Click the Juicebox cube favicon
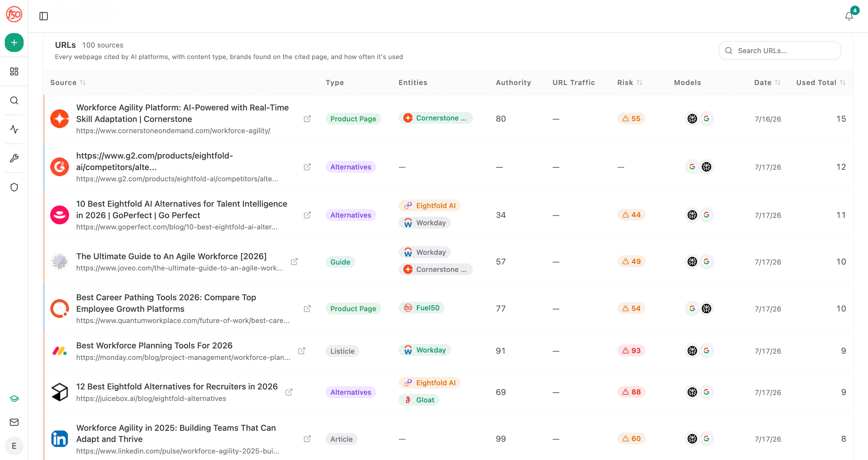 pos(60,392)
